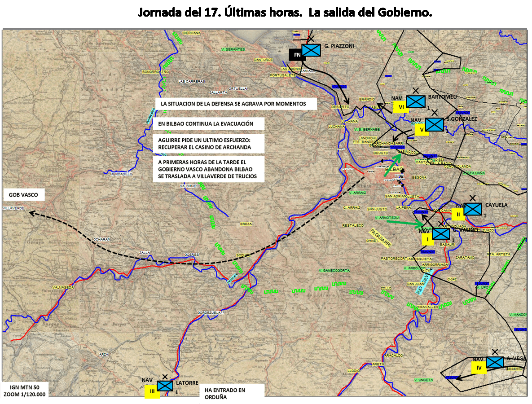Click the ERANDIO place label
The image size is (532, 404).
367,99
